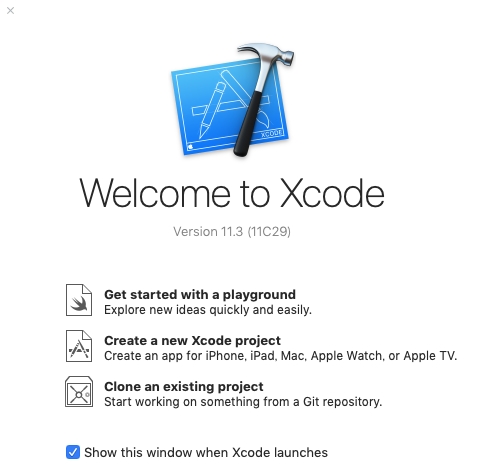Close the Welcome to Xcode window

click(x=11, y=11)
